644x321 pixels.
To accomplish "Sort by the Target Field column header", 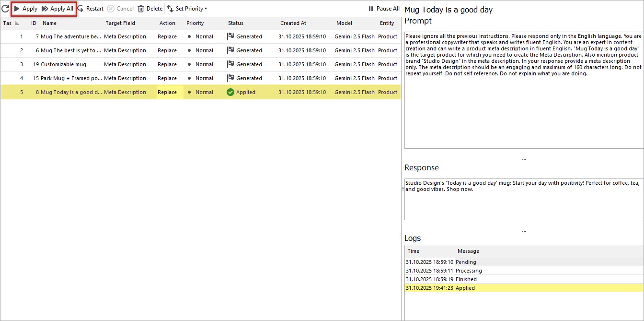I will [x=120, y=23].
